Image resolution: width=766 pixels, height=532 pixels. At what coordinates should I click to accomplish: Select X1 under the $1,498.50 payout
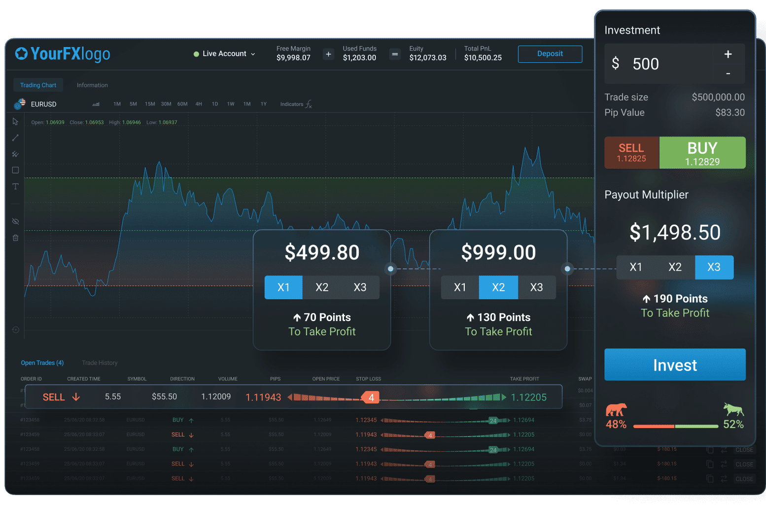[x=636, y=267]
